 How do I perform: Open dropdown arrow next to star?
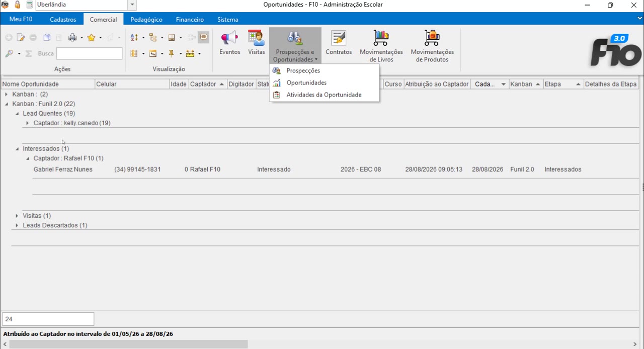(100, 38)
